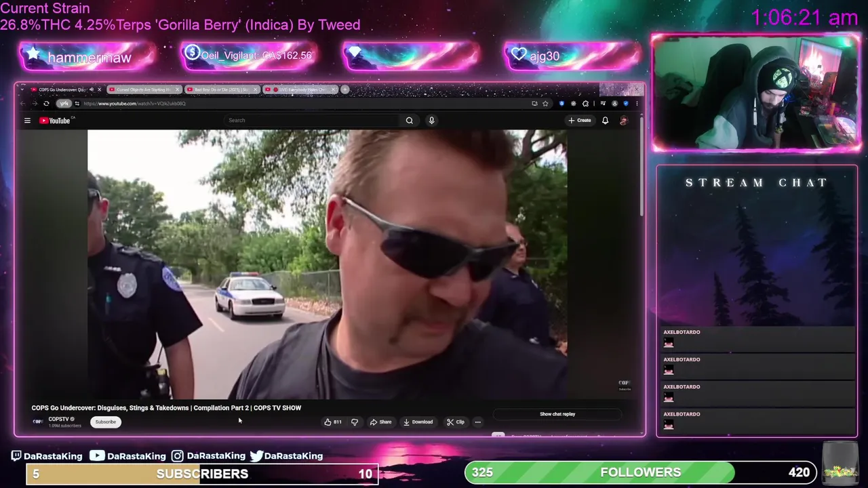Screen dimensions: 868x488
Task: Go forward in browser history
Action: 35,104
